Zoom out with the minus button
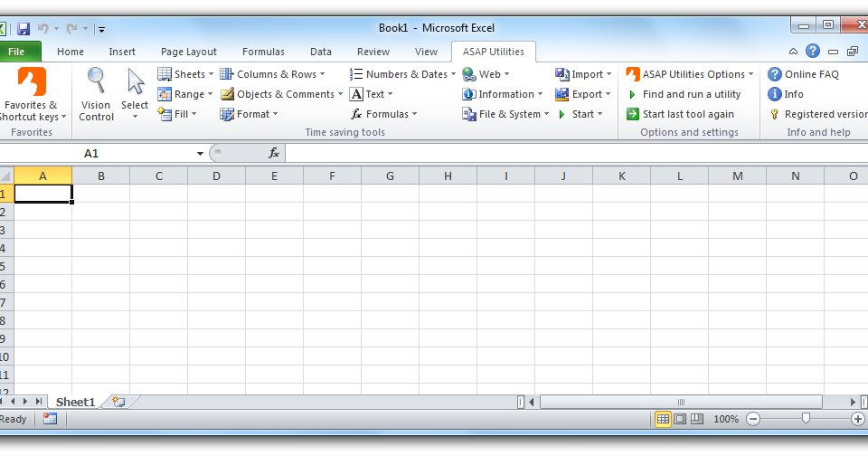 [x=753, y=420]
